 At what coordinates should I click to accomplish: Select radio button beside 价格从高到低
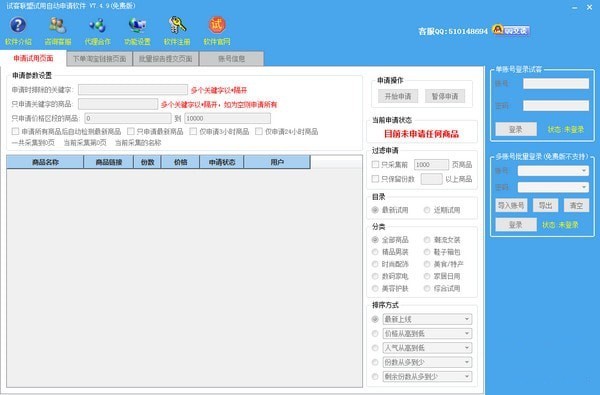(x=375, y=334)
